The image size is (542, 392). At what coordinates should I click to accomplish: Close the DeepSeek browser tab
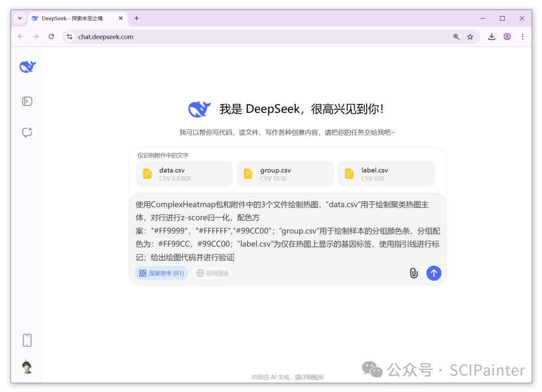click(120, 19)
